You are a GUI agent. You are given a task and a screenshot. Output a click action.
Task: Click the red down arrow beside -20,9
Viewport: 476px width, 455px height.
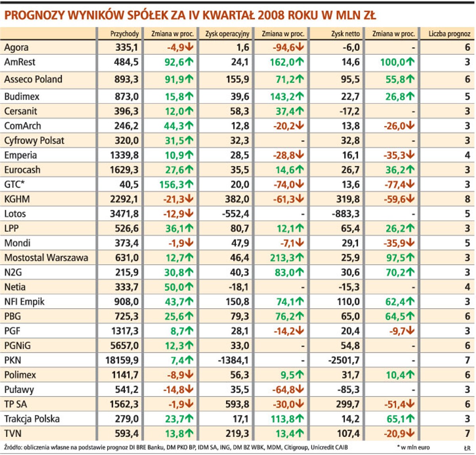[x=410, y=434]
